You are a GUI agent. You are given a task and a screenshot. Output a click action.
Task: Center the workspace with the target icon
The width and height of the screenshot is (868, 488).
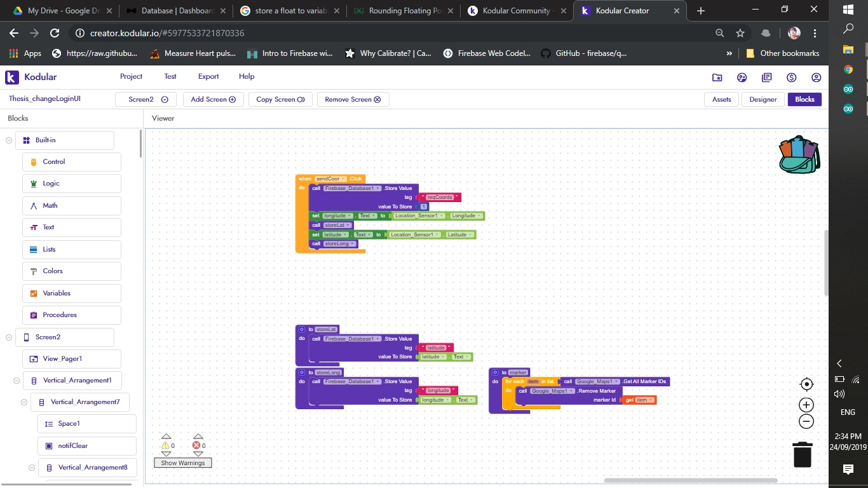(x=806, y=384)
